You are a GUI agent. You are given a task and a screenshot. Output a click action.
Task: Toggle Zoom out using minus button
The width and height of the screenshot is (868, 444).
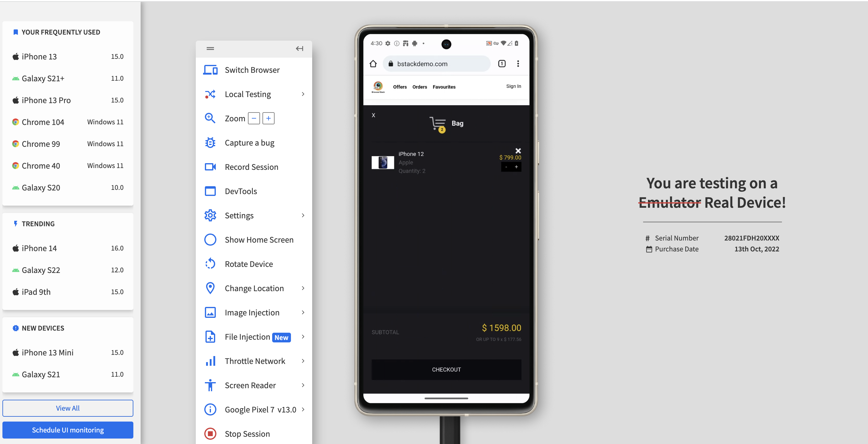254,118
